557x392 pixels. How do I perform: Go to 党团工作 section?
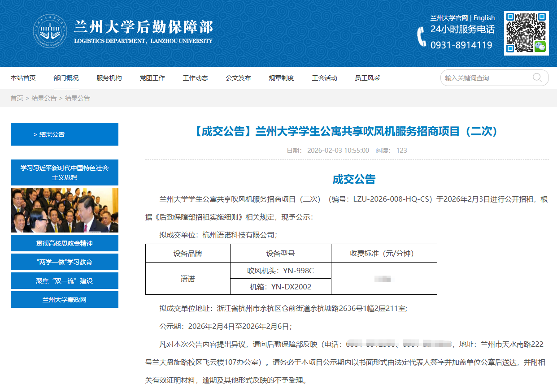pyautogui.click(x=152, y=78)
